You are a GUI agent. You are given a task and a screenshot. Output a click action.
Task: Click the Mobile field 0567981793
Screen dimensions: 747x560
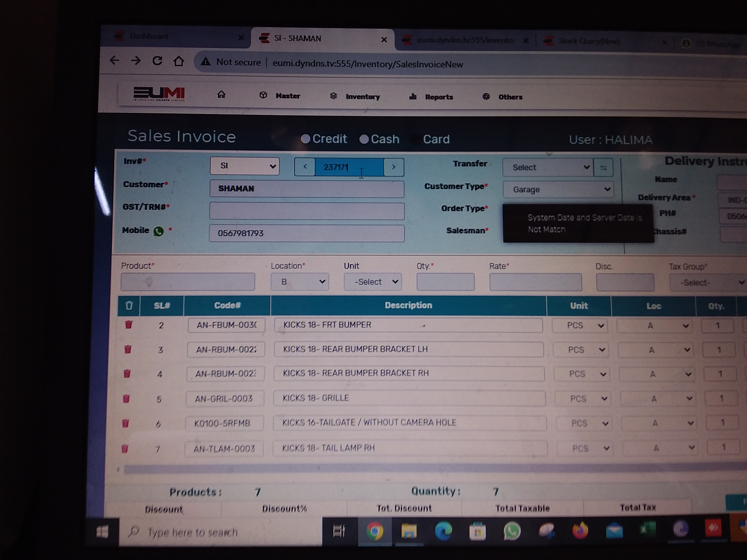tap(307, 233)
